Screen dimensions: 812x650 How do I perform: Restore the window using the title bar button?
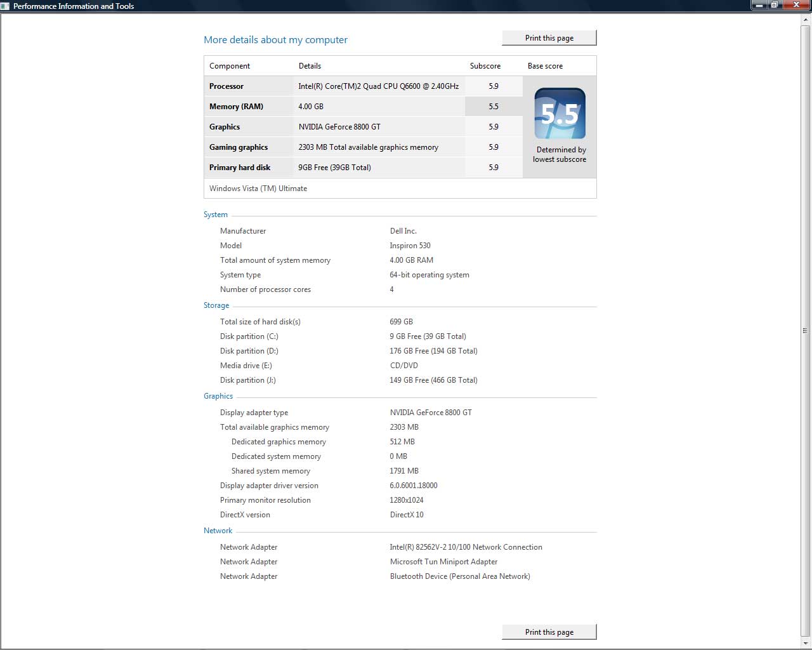tap(775, 5)
